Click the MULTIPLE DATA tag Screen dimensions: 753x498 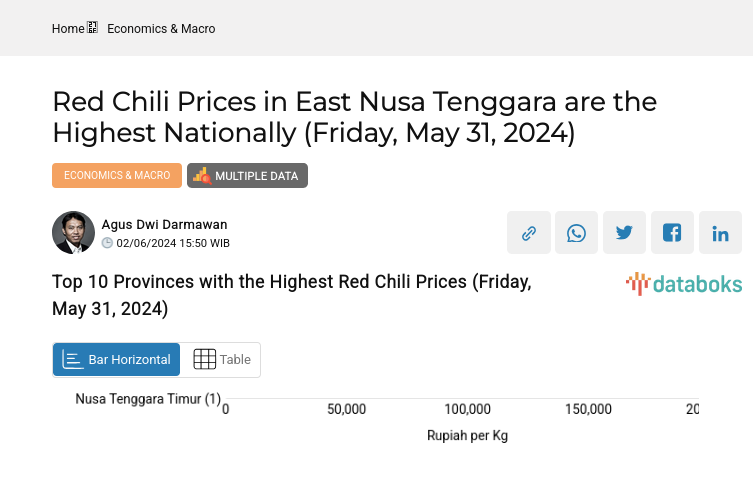(x=247, y=176)
